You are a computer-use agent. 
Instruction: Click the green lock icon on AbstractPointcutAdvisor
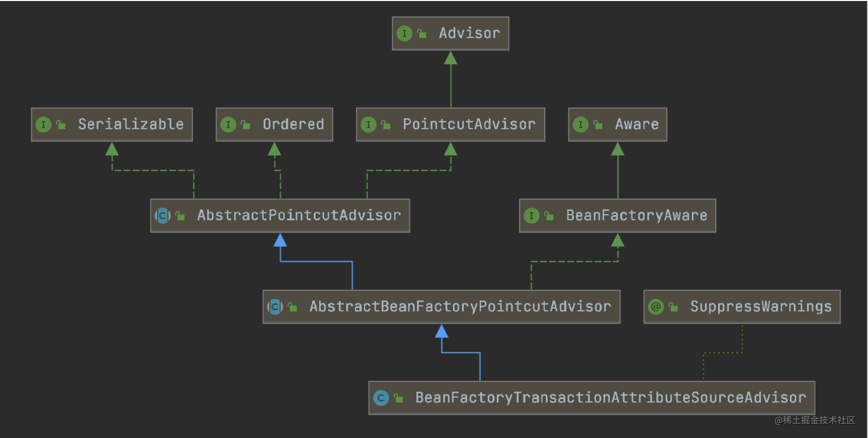(180, 216)
